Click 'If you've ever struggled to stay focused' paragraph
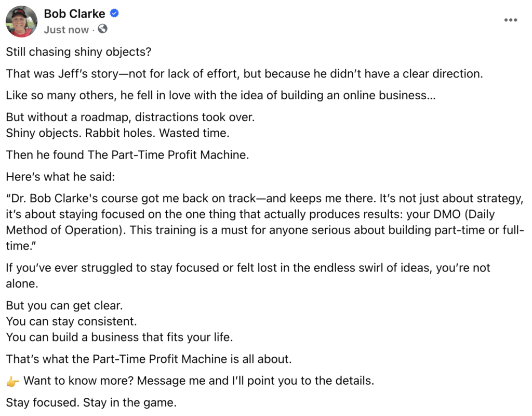The width and height of the screenshot is (532, 416). click(x=248, y=276)
